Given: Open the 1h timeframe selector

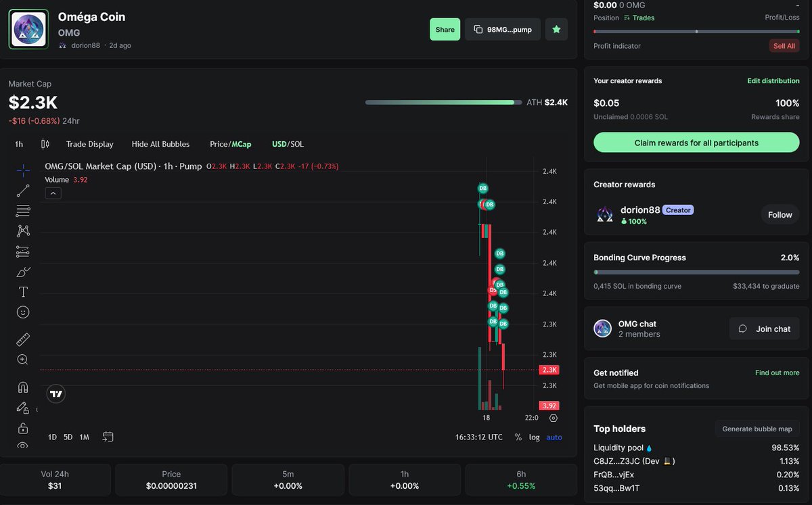Looking at the screenshot, I should (19, 144).
